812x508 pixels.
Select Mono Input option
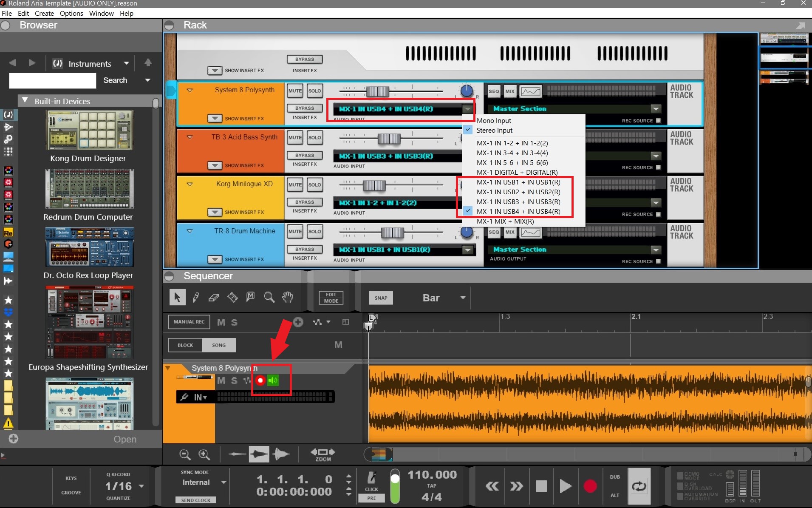(494, 121)
